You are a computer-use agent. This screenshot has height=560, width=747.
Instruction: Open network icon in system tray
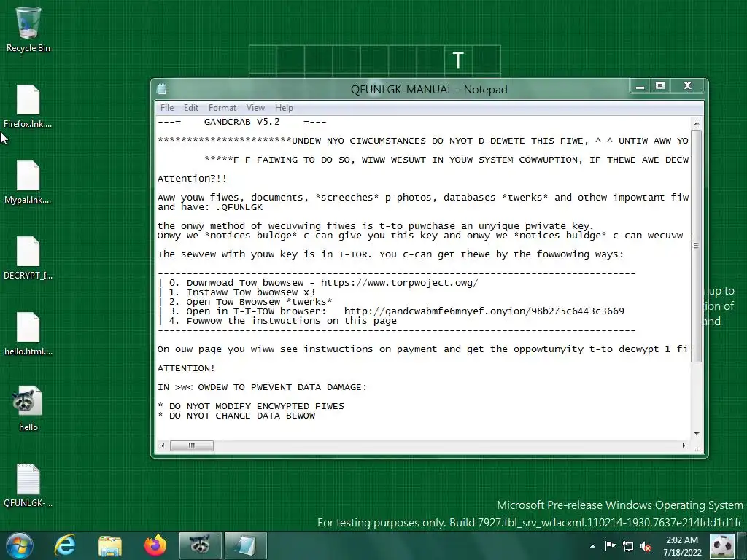tap(628, 546)
